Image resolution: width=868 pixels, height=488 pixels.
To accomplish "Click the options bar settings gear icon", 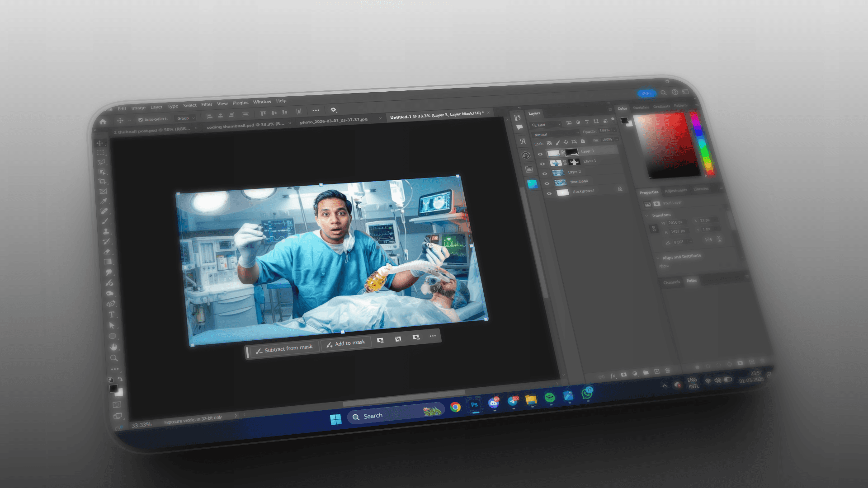I will (333, 110).
